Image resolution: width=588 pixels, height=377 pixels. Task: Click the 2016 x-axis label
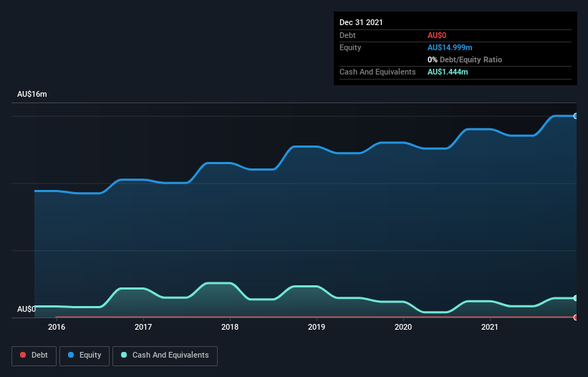coord(57,327)
